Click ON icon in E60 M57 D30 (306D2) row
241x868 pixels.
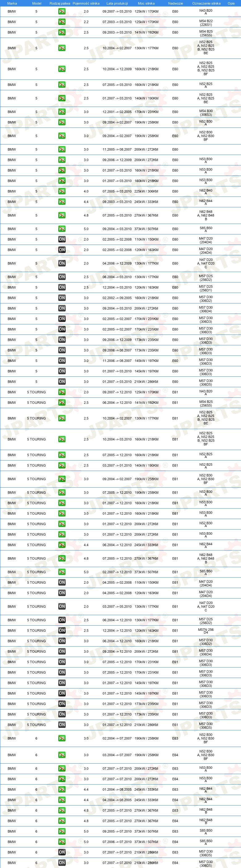62,298
